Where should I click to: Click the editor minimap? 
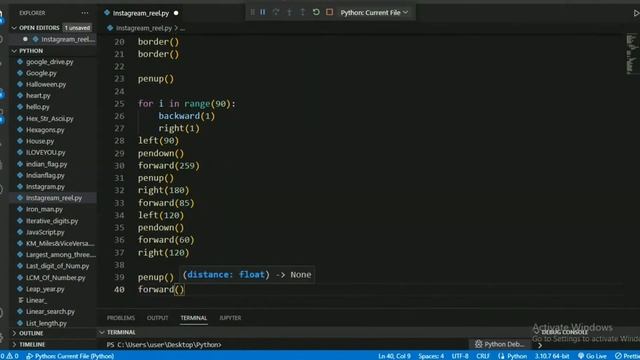tap(632, 55)
